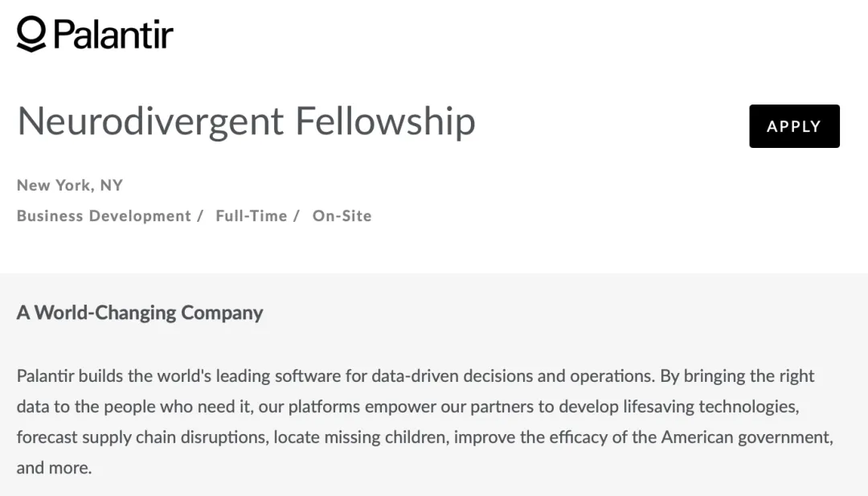Click the phrase "lifesaving technologies"
The width and height of the screenshot is (868, 496).
pyautogui.click(x=710, y=407)
